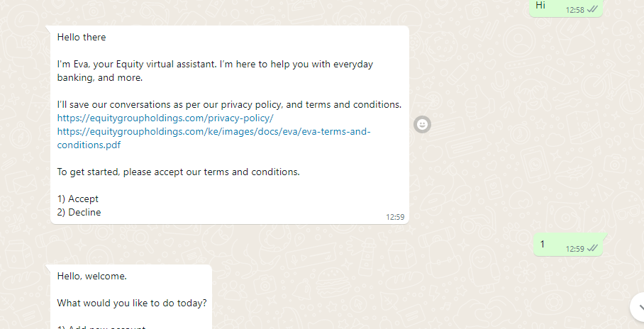Click "What would you like to do today?" text
The height and width of the screenshot is (329, 644).
[x=132, y=303]
